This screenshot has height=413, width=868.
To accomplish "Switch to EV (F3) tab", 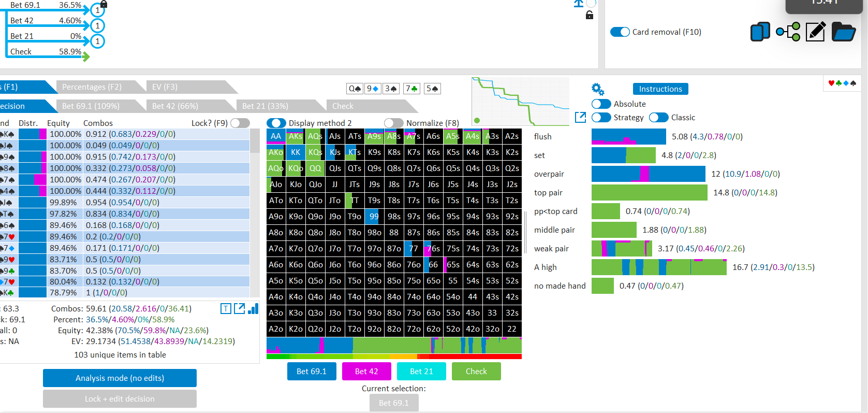I will pos(166,87).
